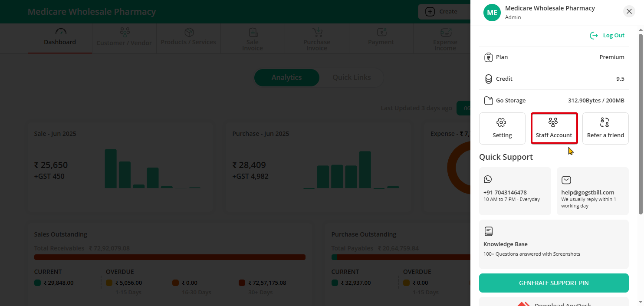Viewport: 644px width, 306px height.
Task: Click the help@gogstbill.com email address
Action: 588,193
